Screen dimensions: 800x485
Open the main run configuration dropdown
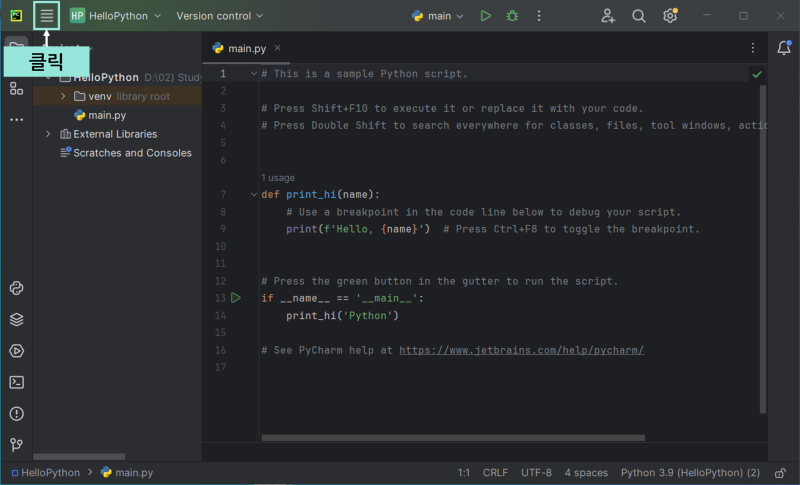(438, 16)
